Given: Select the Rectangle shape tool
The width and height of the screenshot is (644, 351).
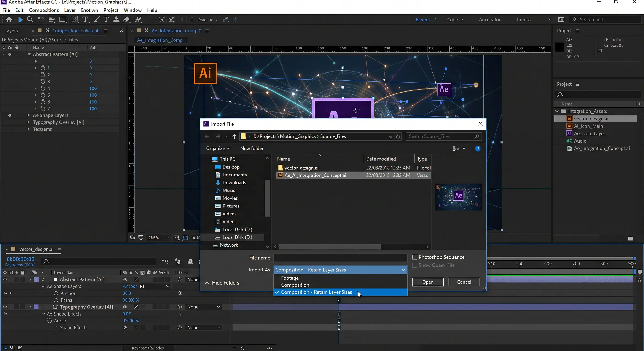Looking at the screenshot, I should 62,19.
